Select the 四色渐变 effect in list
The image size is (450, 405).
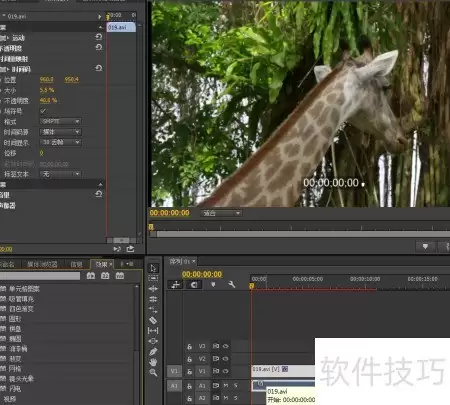point(21,309)
